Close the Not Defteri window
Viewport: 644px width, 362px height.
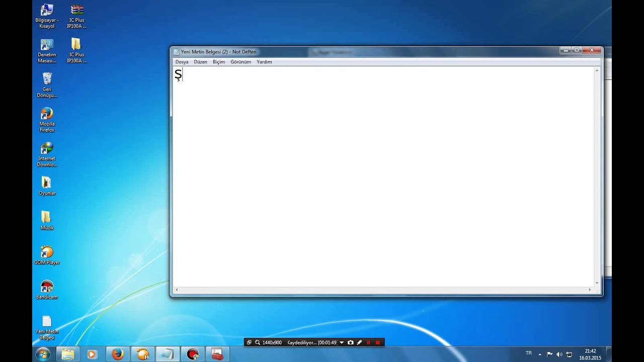[592, 50]
